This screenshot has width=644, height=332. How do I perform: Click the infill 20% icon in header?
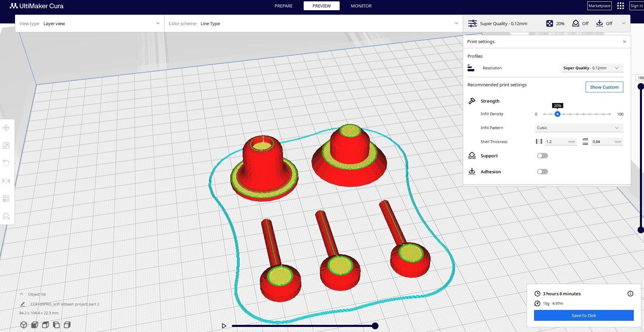click(x=549, y=23)
